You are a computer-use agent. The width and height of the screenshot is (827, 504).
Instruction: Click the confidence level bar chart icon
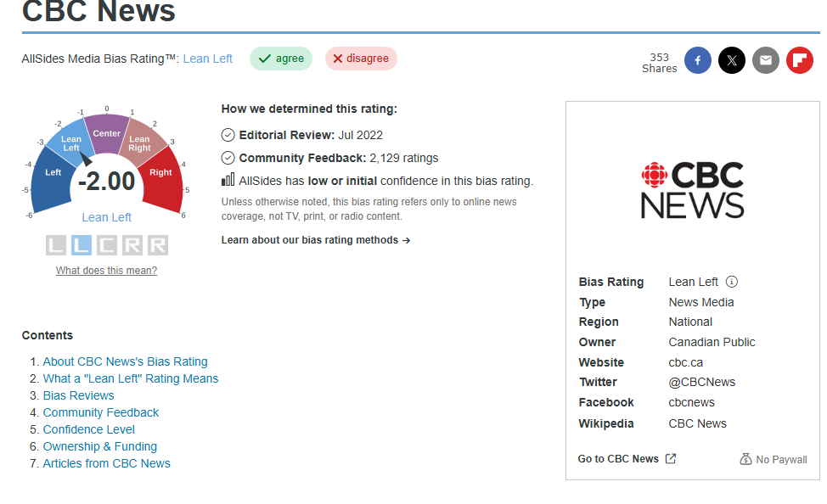coord(228,180)
